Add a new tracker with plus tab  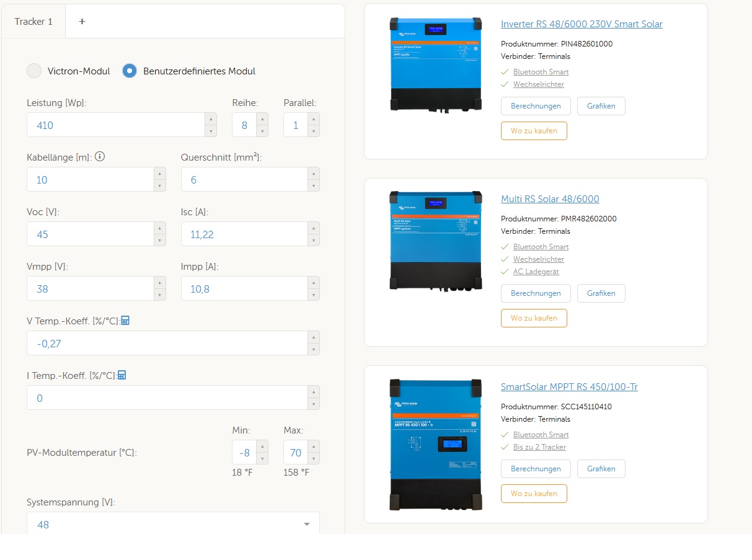(82, 21)
